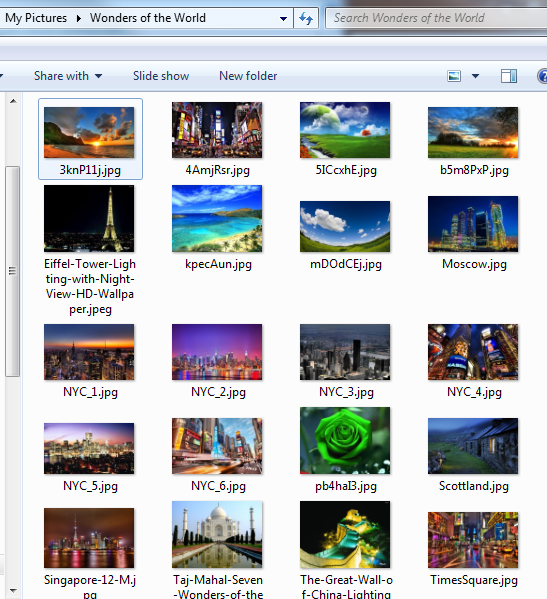This screenshot has width=547, height=599.
Task: Click the change view icon
Action: tap(454, 76)
